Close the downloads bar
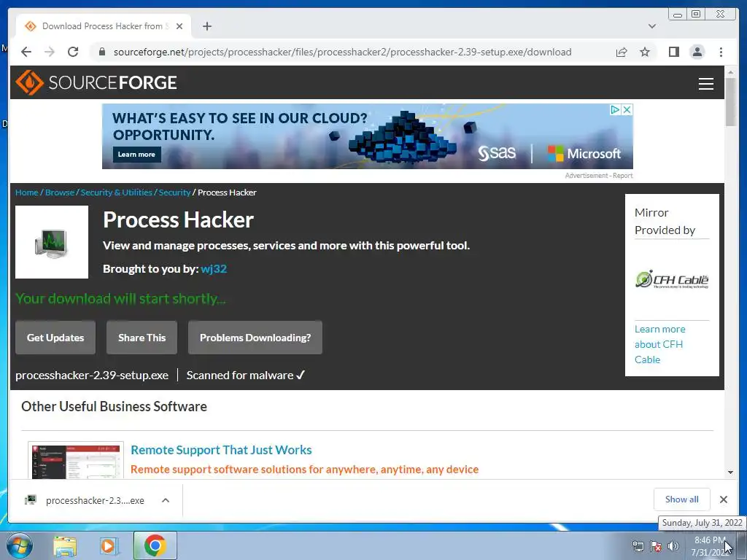747x560 pixels. coord(724,499)
